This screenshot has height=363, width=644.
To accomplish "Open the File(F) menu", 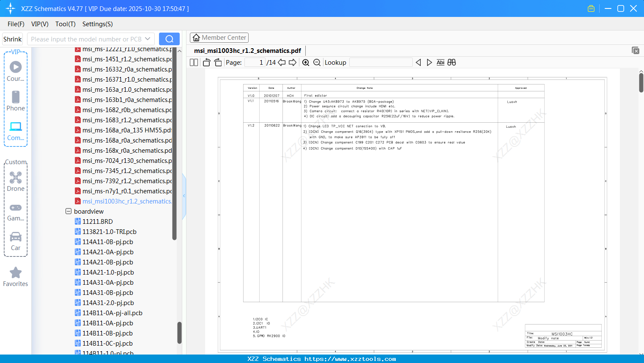I will pyautogui.click(x=16, y=24).
